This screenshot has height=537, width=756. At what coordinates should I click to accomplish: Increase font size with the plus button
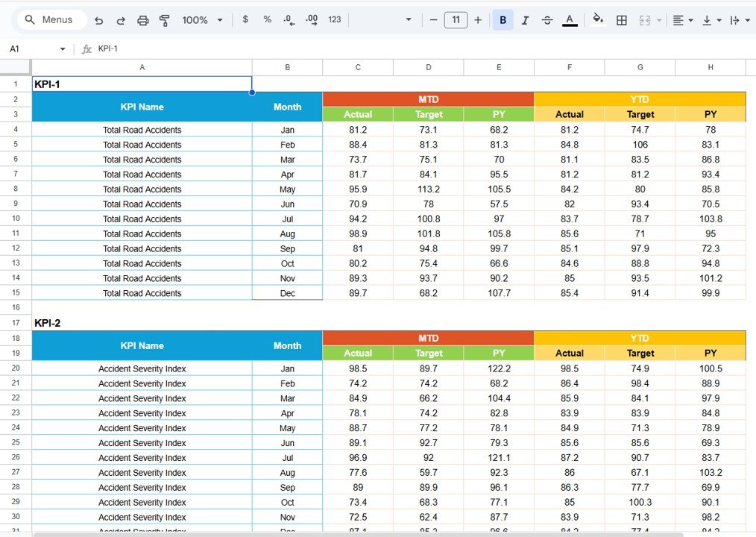[477, 20]
